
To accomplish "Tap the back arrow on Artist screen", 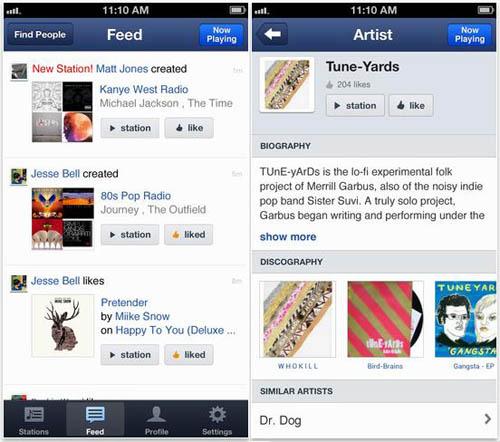I will pos(272,34).
